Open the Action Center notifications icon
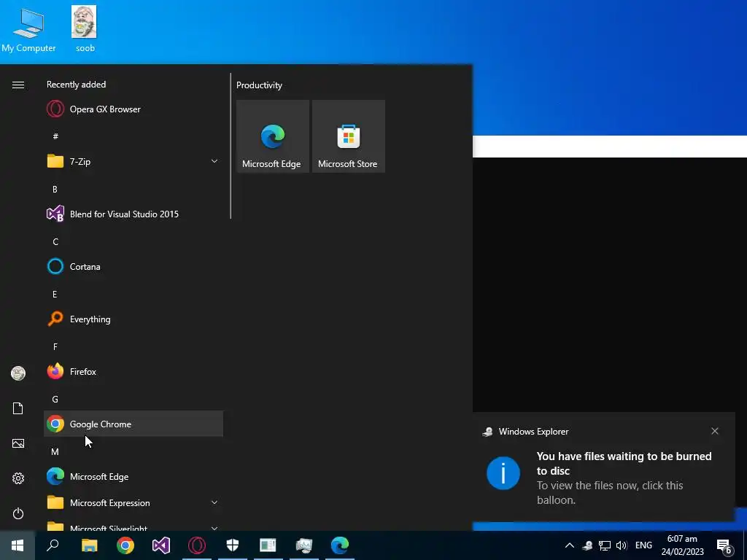The width and height of the screenshot is (747, 560). [724, 546]
